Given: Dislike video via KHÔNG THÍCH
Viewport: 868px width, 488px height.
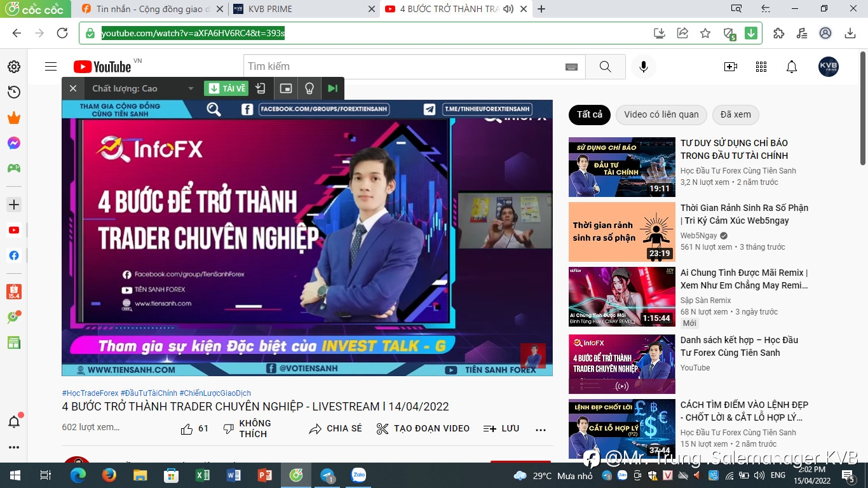Looking at the screenshot, I should tap(247, 429).
